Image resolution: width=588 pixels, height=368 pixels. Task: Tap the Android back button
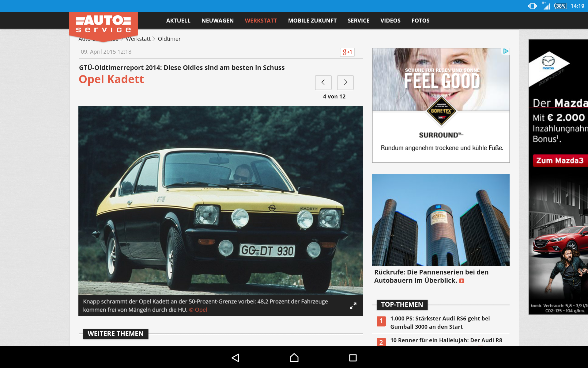click(x=235, y=358)
